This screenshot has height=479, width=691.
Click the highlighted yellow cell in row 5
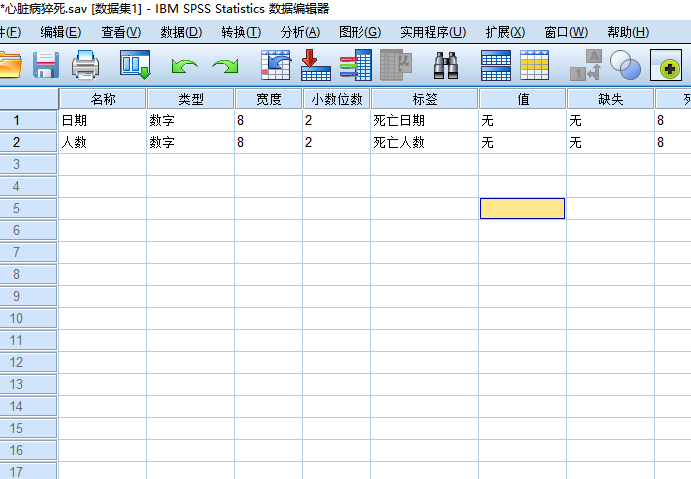tap(522, 208)
